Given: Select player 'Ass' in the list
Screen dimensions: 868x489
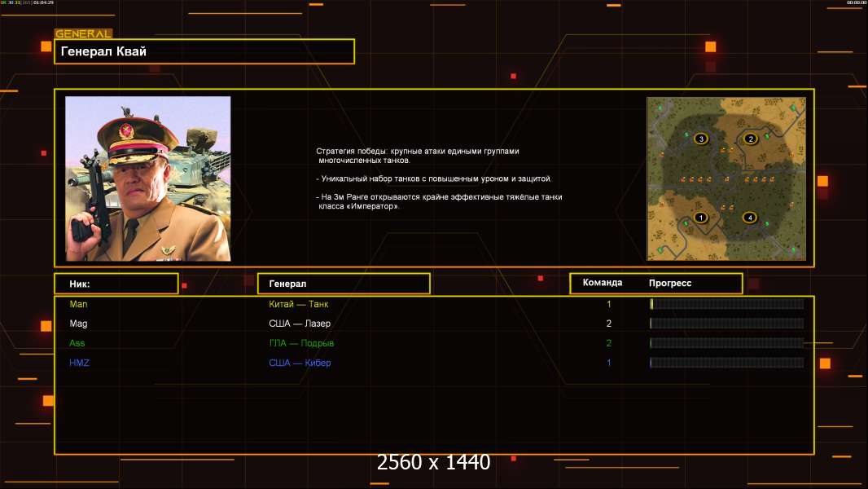Looking at the screenshot, I should click(x=77, y=343).
